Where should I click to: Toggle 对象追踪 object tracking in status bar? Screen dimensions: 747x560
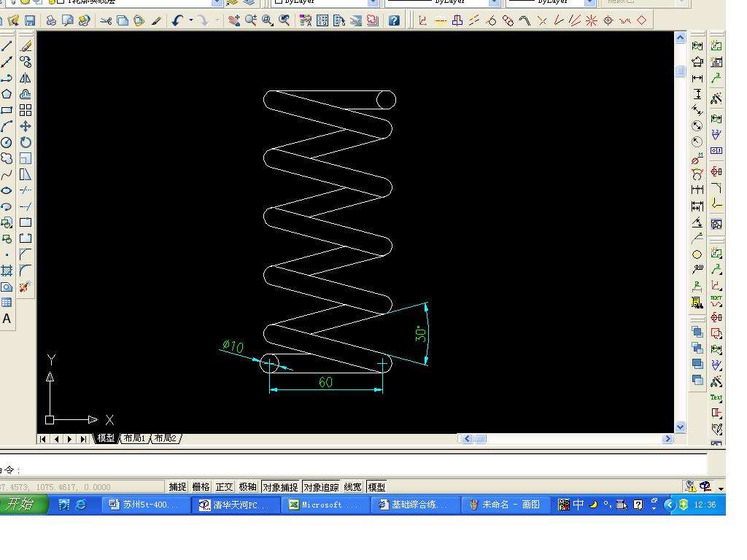tap(321, 487)
